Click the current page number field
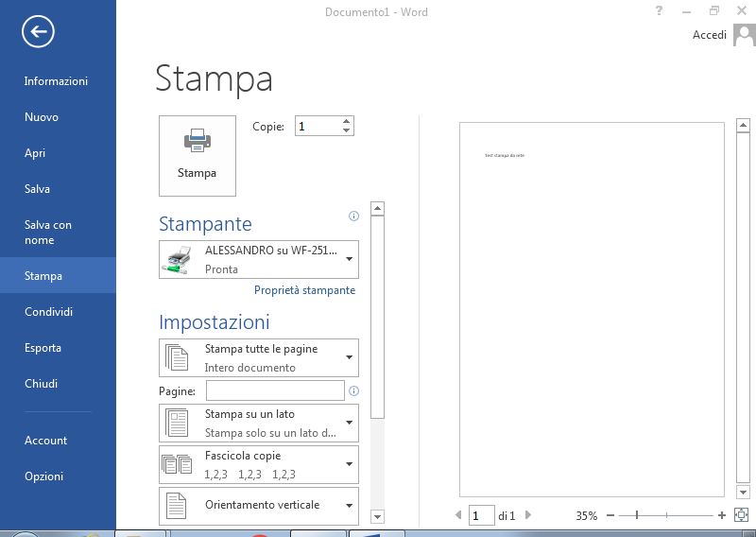The width and height of the screenshot is (756, 537). coord(481,515)
